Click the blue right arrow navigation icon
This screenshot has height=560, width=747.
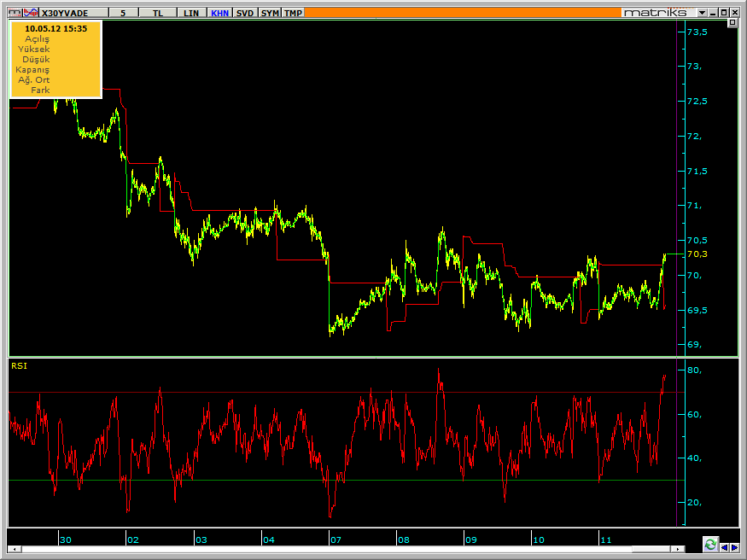pyautogui.click(x=734, y=547)
